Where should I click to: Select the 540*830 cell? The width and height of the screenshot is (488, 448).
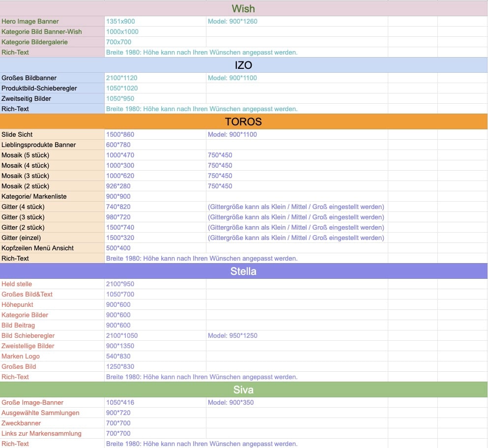pyautogui.click(x=155, y=356)
